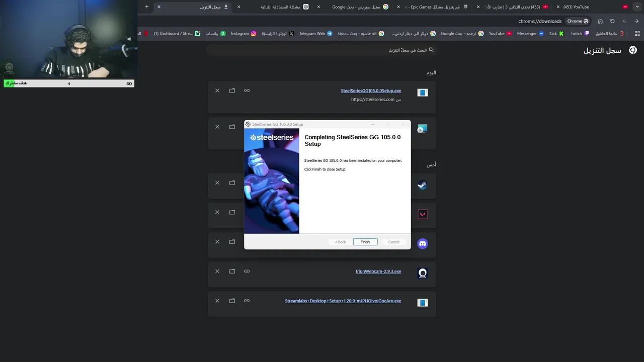Click the browser reload button
Screen dimensions: 644x362
612,21
